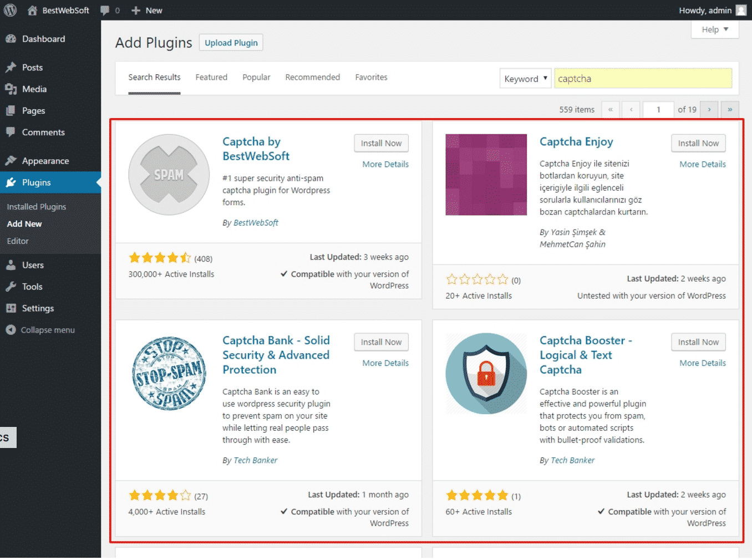Open the BestWebSoft site home icon
This screenshot has width=752, height=560.
pyautogui.click(x=32, y=10)
